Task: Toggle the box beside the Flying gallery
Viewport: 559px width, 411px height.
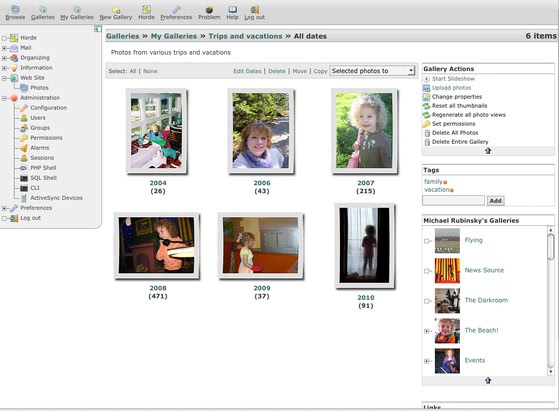Action: (426, 241)
